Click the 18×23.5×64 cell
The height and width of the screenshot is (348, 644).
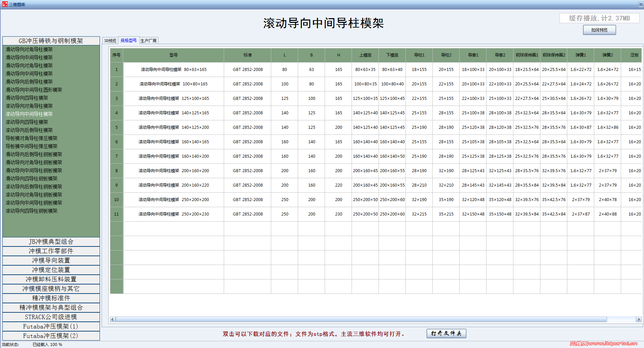(527, 70)
